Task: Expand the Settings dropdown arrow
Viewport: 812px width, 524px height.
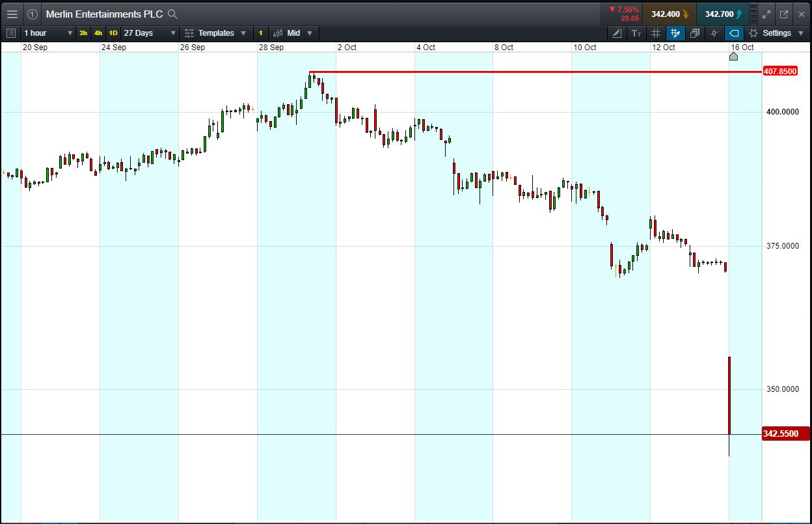Action: coord(800,33)
